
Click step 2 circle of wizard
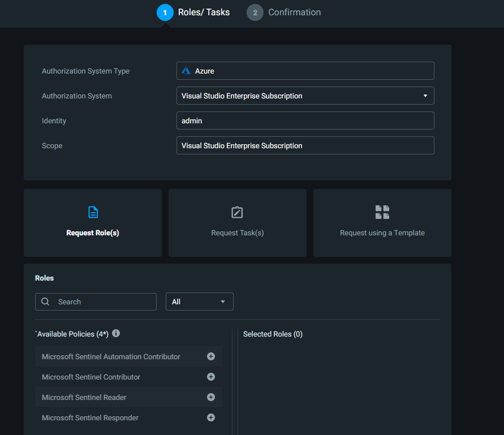[x=255, y=12]
